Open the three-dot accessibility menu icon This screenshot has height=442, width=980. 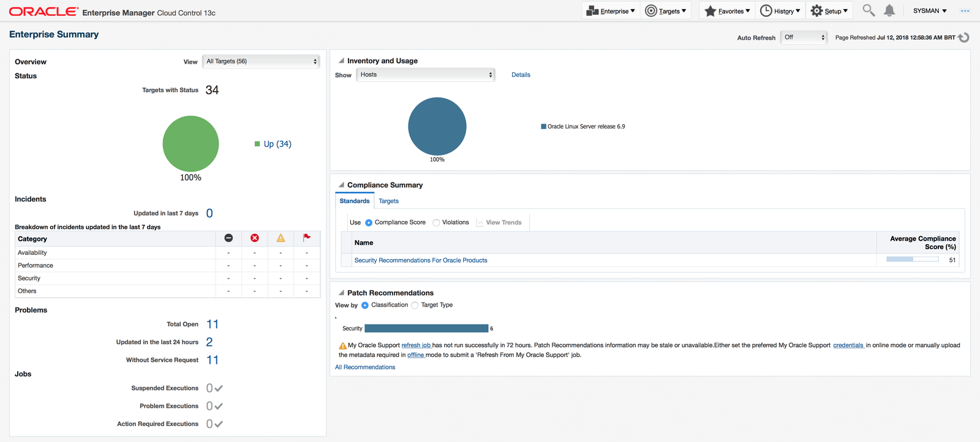point(965,11)
